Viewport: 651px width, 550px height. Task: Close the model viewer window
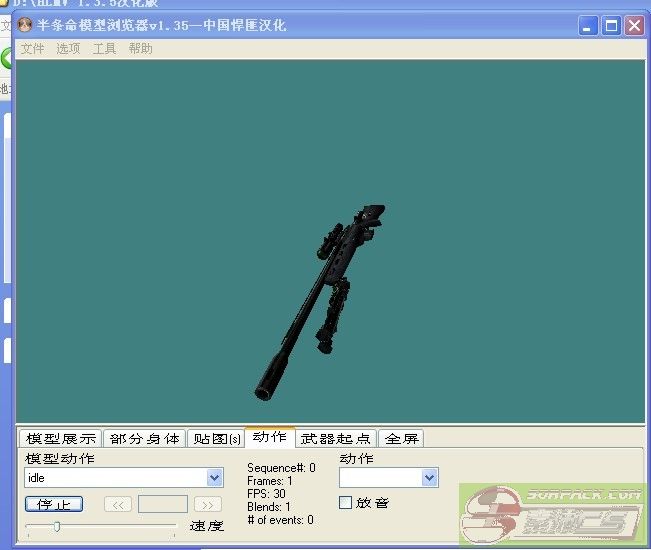[x=634, y=26]
